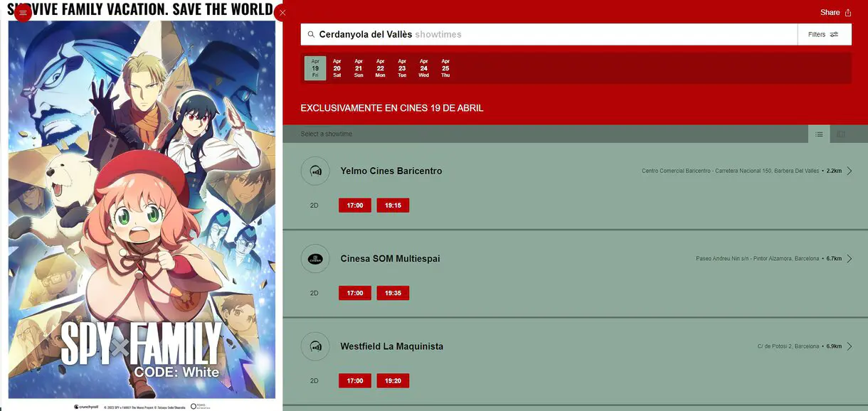The image size is (868, 411).
Task: Click the 'EXCLUSIVAMENTE EN CINES 19 DE ABRIL' heading
Action: click(x=392, y=108)
